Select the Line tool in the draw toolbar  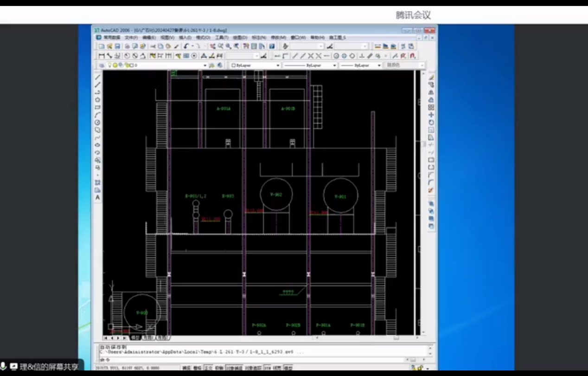tap(97, 77)
